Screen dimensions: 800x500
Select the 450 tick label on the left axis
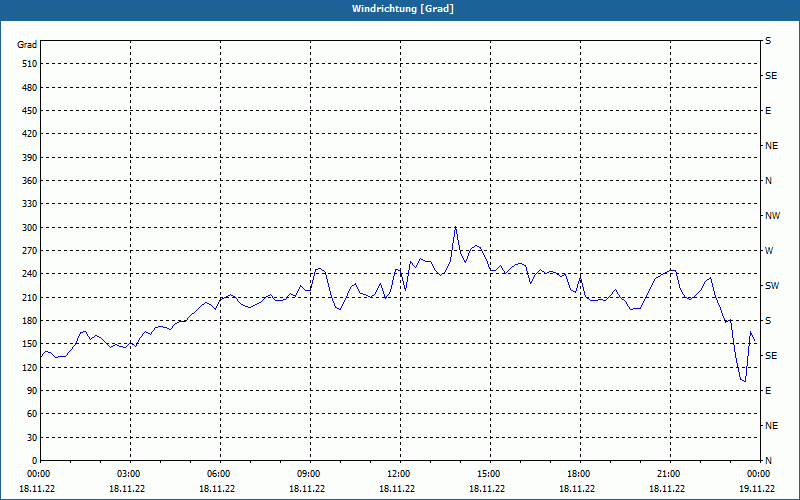pos(29,111)
